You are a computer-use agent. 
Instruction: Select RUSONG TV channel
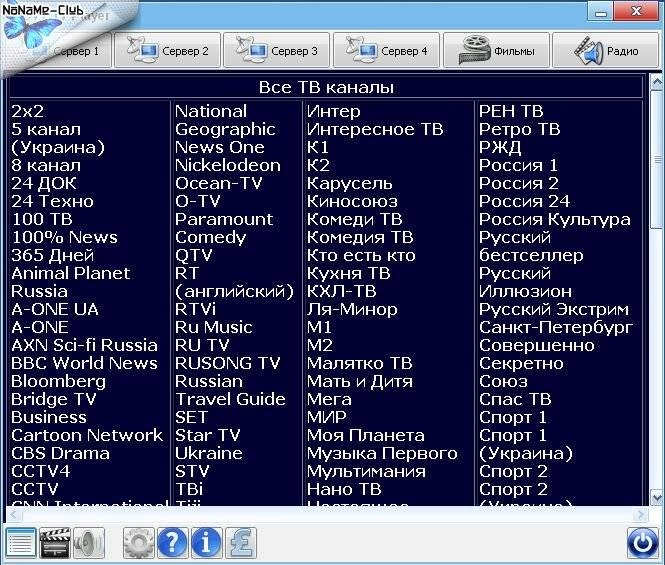tap(228, 363)
